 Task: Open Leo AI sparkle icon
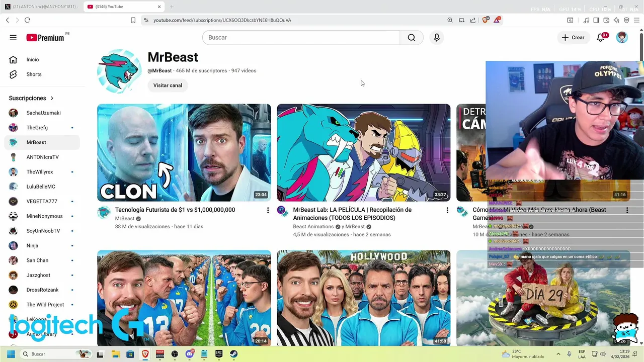616,20
